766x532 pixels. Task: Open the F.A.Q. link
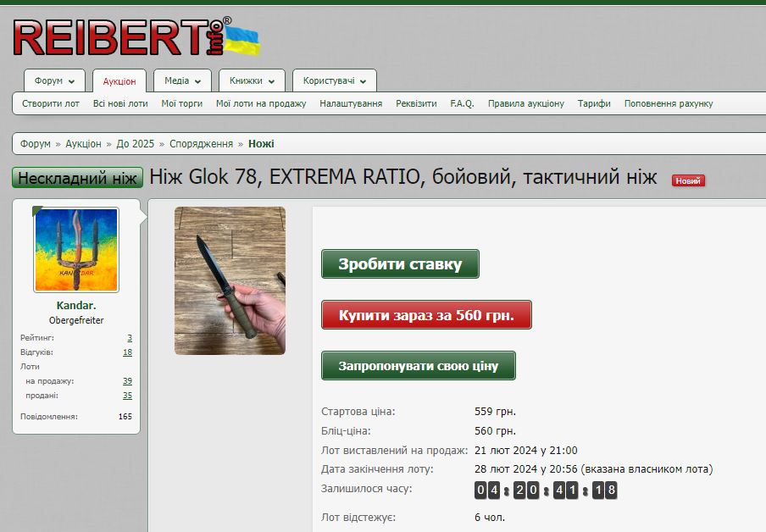(462, 103)
